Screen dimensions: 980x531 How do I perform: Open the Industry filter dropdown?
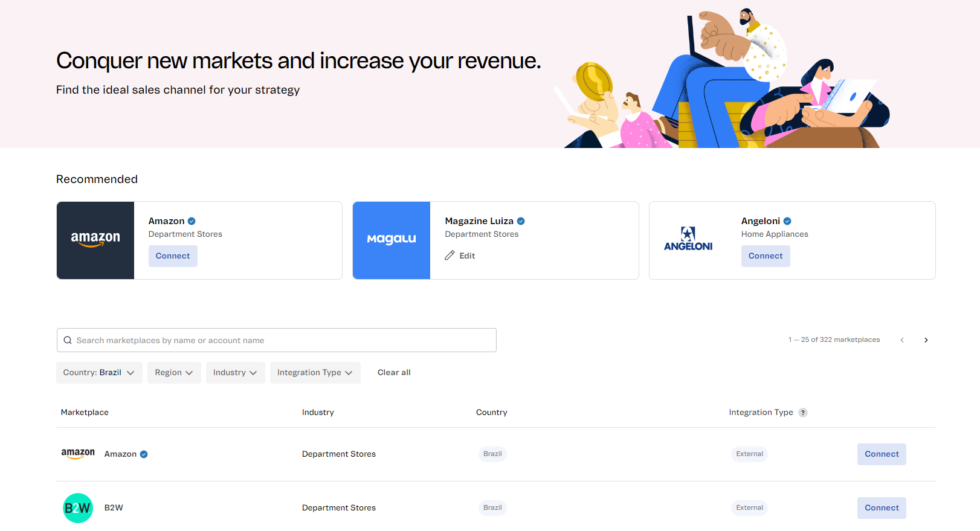click(235, 373)
